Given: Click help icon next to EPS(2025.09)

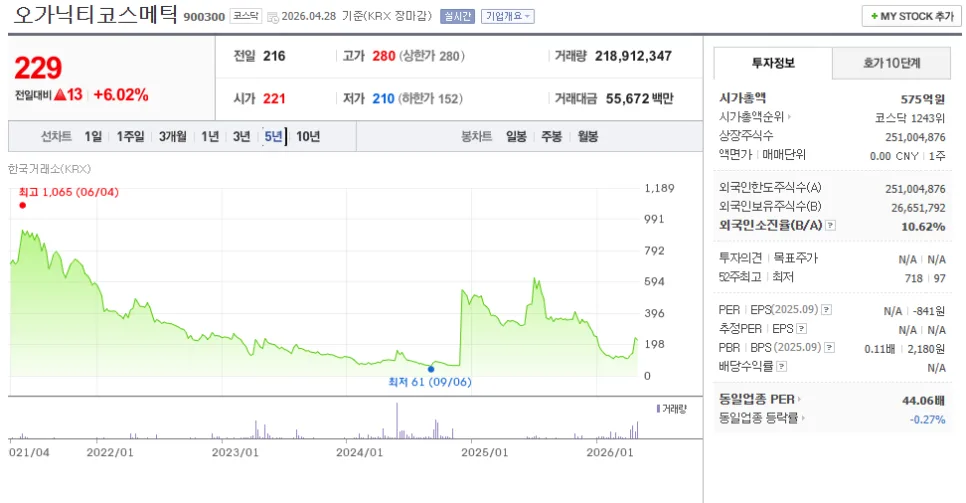Looking at the screenshot, I should pos(827,310).
